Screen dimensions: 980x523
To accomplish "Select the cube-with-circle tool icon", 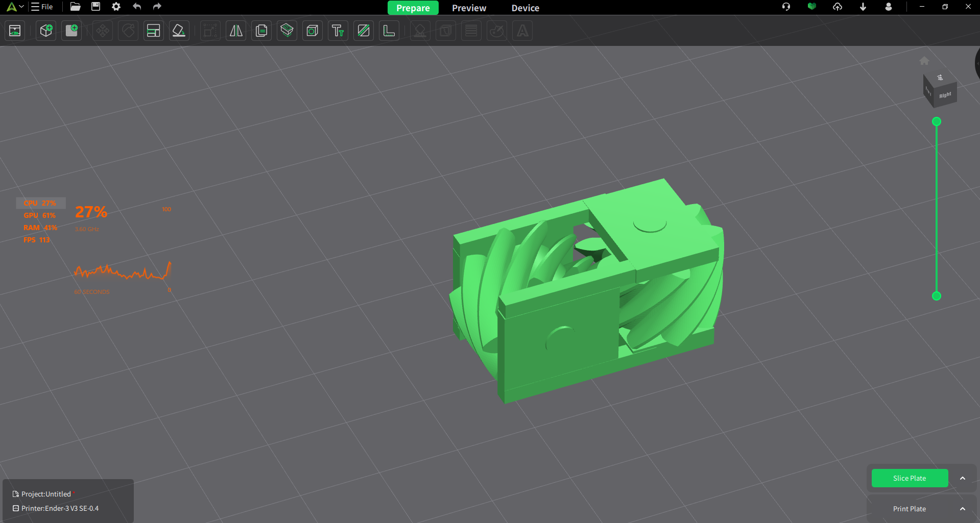I will pos(313,31).
